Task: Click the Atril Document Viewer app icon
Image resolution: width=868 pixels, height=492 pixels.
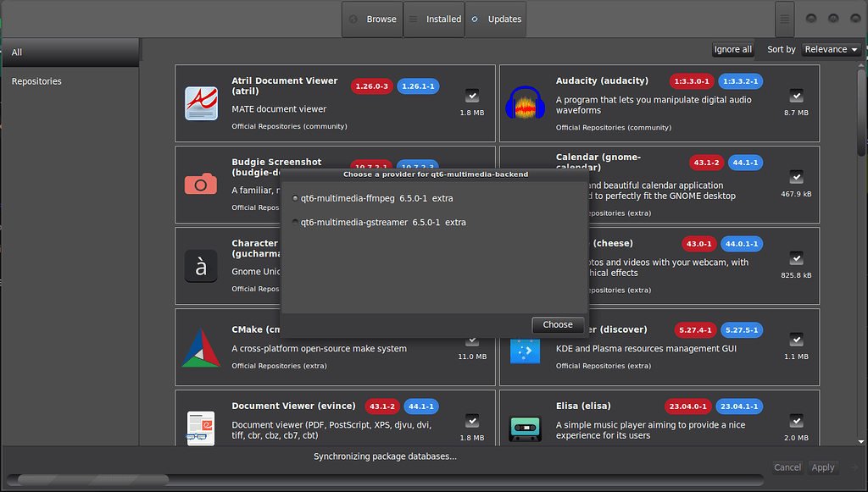Action: [x=201, y=103]
